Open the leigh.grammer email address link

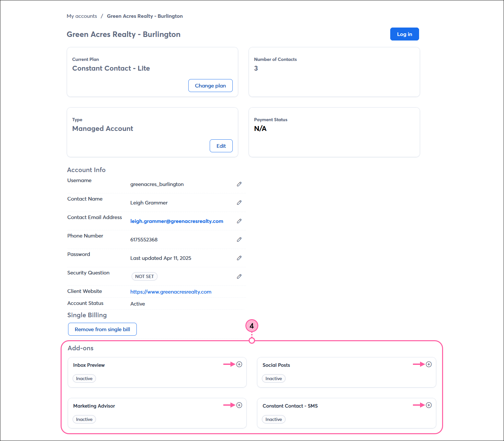point(177,221)
